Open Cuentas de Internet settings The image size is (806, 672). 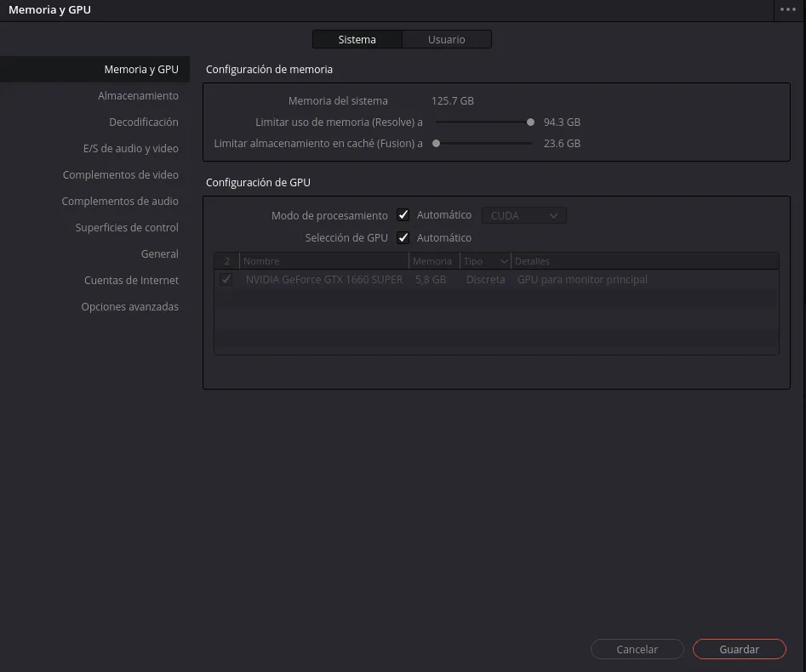[x=131, y=281]
